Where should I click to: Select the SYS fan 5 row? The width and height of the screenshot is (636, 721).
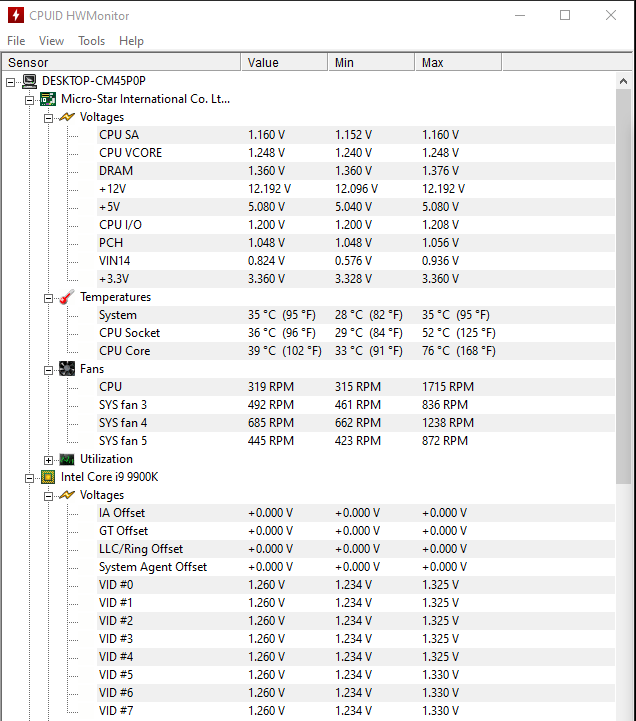pyautogui.click(x=355, y=441)
